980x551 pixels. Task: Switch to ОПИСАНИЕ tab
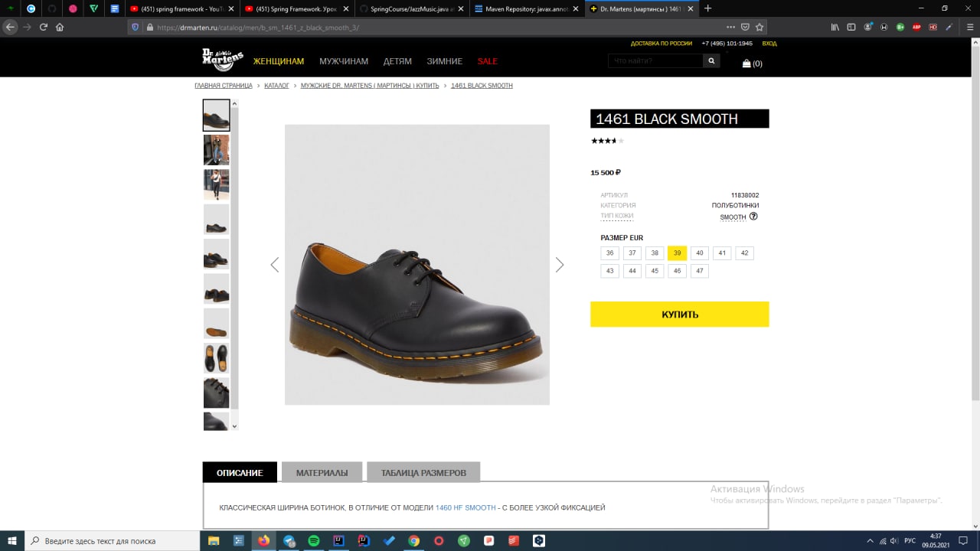pos(240,472)
